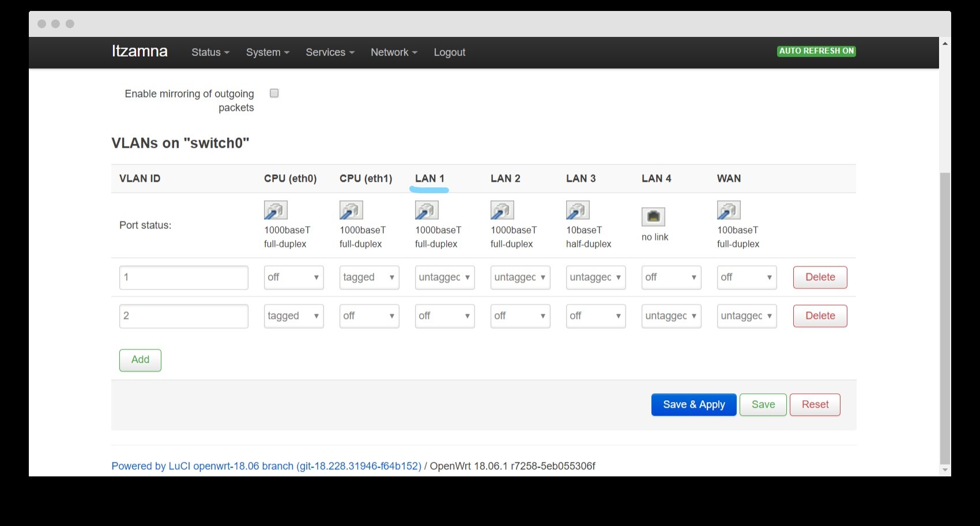
Task: Delete the VLAN 2 row
Action: point(820,316)
